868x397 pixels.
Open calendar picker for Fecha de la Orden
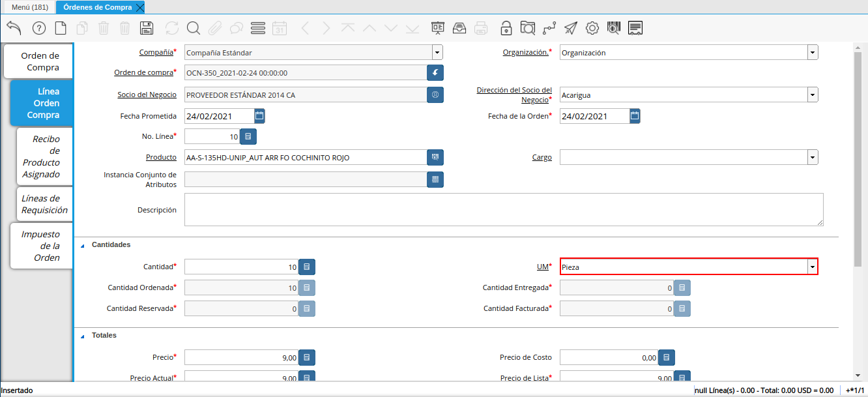click(635, 116)
